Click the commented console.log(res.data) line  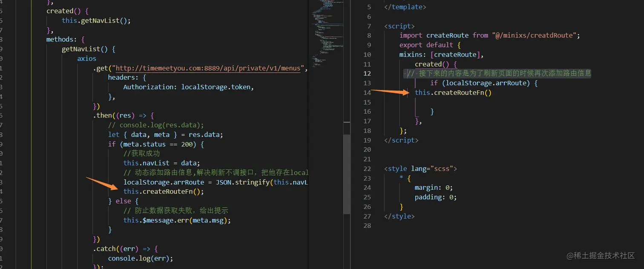point(156,125)
